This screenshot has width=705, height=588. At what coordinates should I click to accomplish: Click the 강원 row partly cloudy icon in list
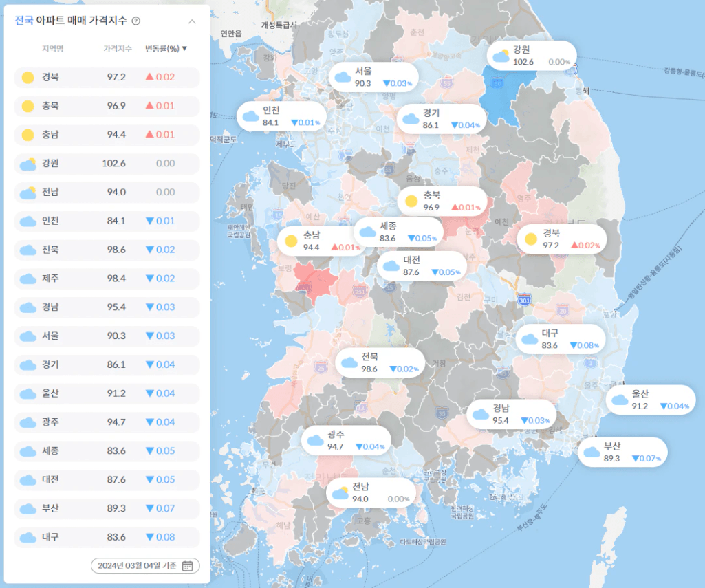(28, 164)
